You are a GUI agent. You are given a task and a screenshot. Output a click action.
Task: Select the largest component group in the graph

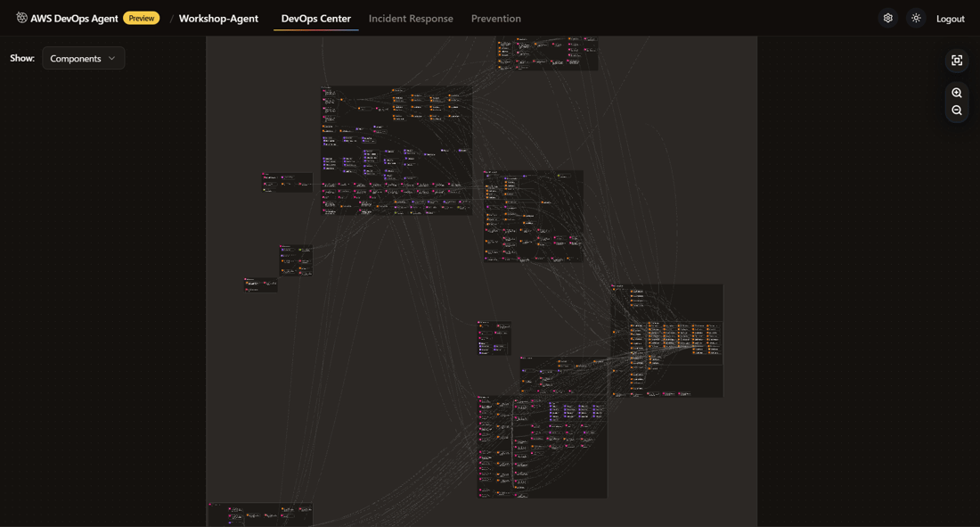(396, 150)
